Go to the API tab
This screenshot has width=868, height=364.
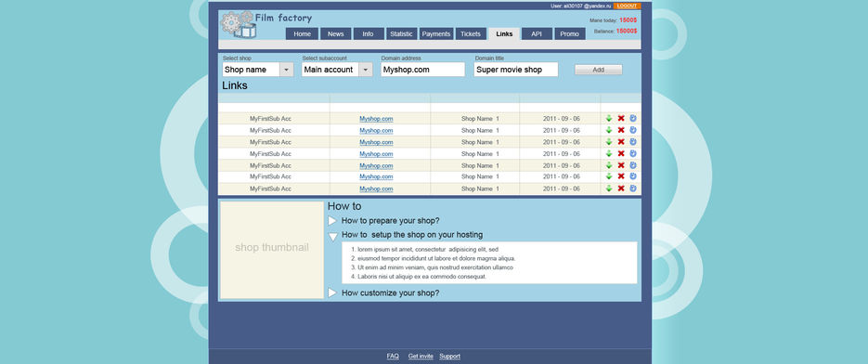click(x=537, y=33)
